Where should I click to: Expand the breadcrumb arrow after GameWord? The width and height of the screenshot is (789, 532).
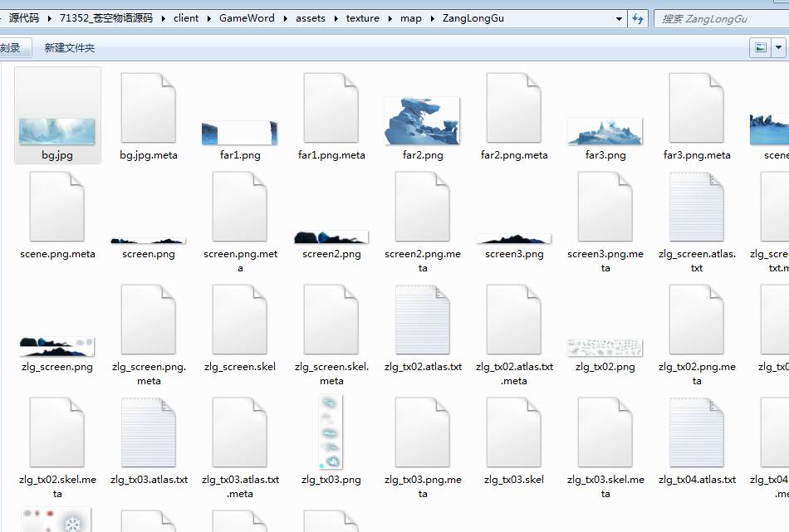coord(285,18)
